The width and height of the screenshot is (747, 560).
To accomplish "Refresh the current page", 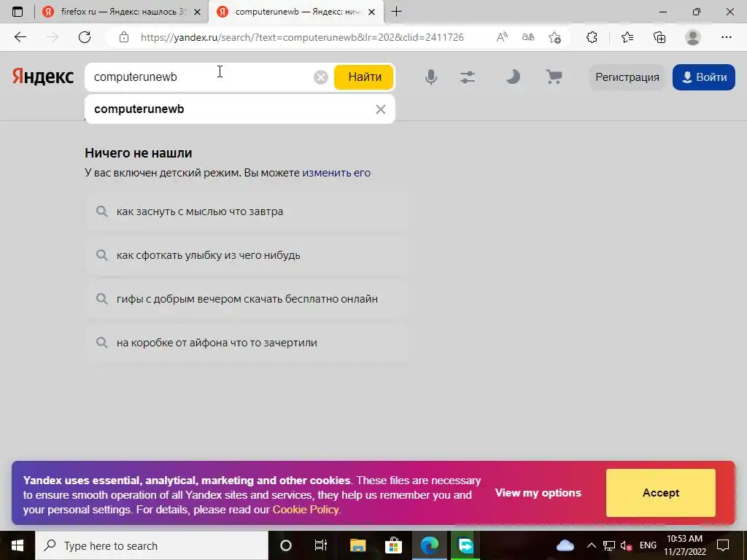I will [x=85, y=37].
